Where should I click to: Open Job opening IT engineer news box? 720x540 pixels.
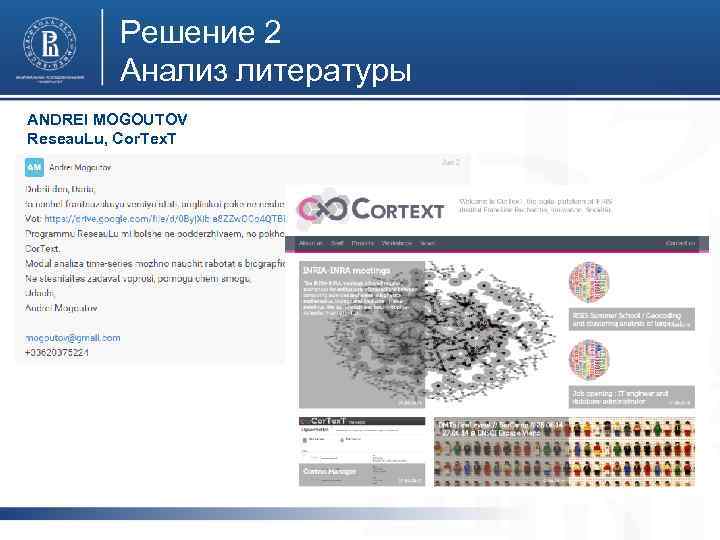point(631,397)
